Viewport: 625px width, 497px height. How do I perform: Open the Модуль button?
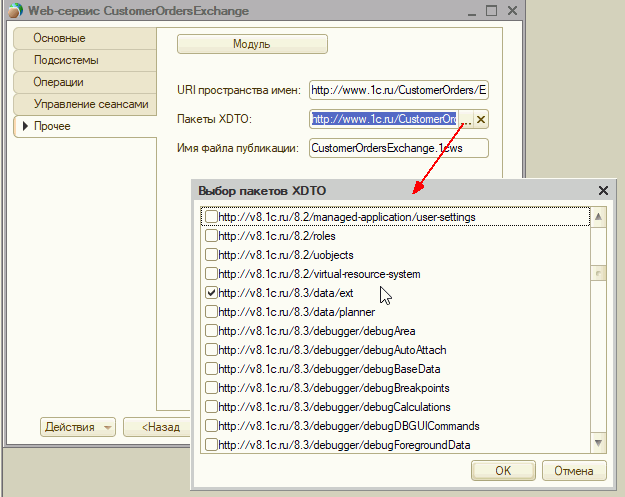[252, 44]
